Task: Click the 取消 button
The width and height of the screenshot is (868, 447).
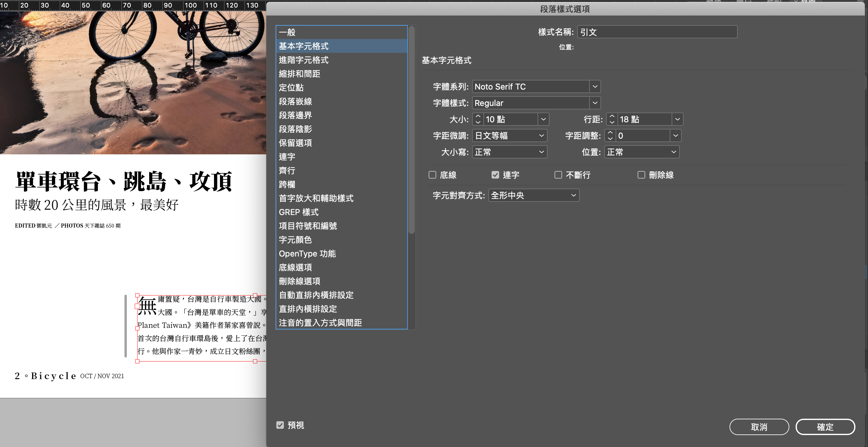Action: (759, 427)
